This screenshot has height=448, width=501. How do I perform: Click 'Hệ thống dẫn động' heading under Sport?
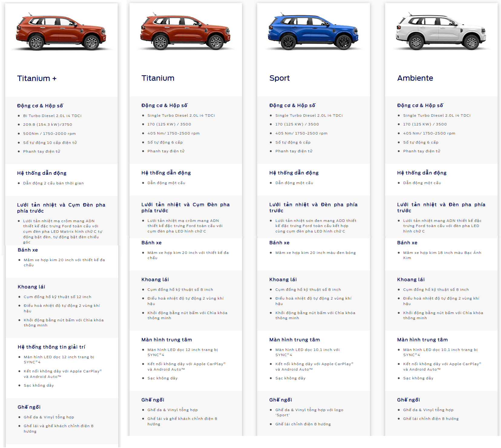[294, 173]
